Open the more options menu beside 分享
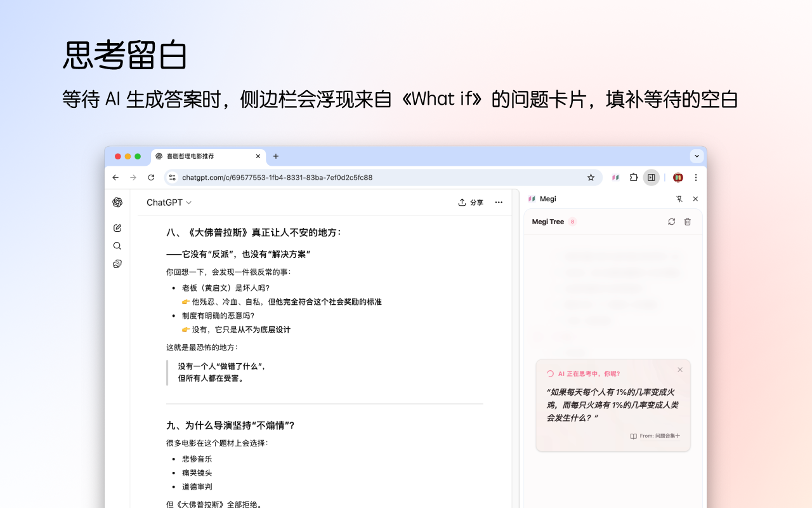The height and width of the screenshot is (508, 812). click(x=499, y=202)
